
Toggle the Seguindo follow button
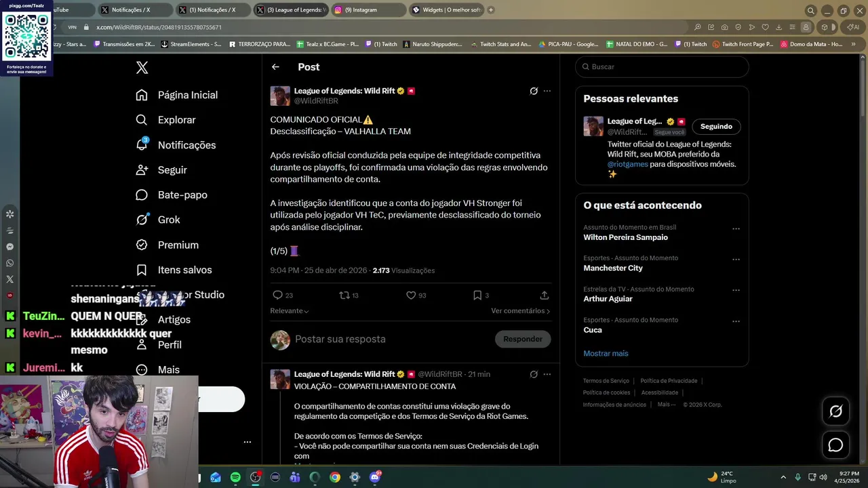(716, 127)
